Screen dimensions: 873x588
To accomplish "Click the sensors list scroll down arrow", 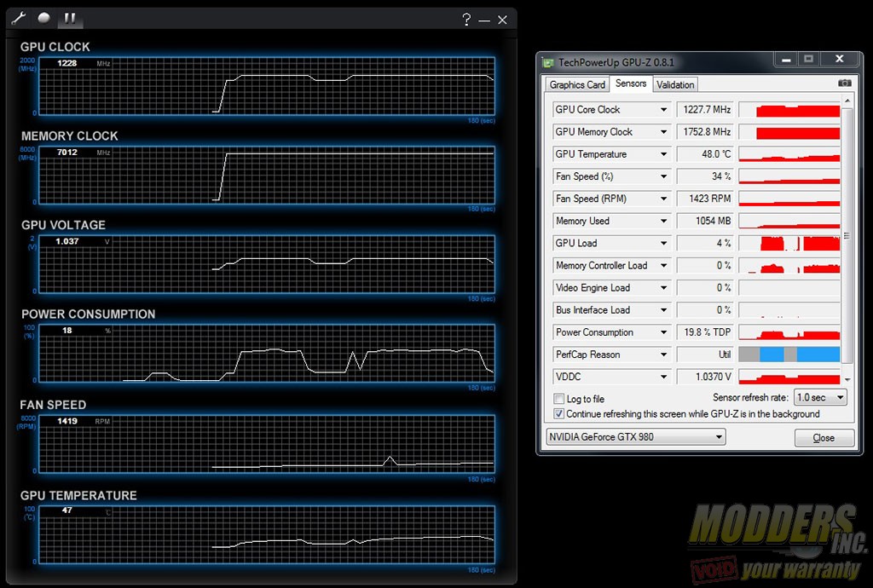I will pyautogui.click(x=847, y=379).
